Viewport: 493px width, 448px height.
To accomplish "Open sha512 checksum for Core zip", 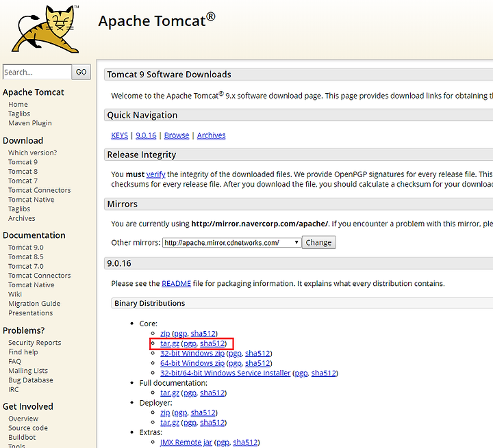I will click(x=203, y=334).
